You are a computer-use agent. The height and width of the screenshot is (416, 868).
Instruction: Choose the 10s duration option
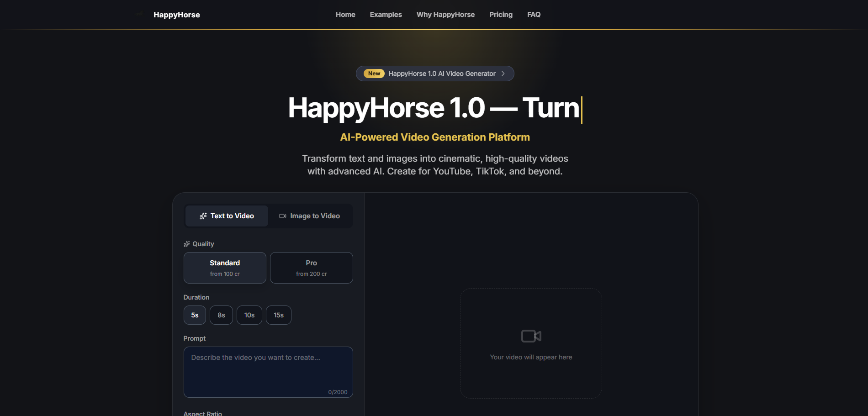point(249,315)
